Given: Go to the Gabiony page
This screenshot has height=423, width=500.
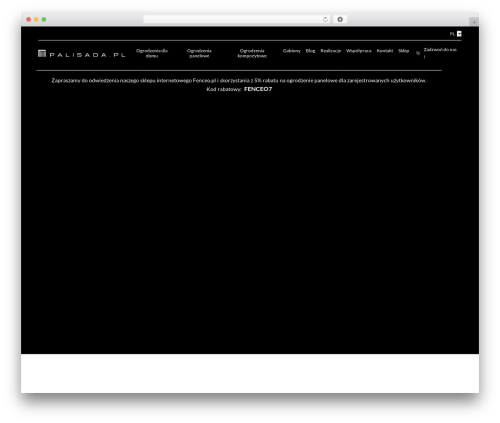Looking at the screenshot, I should (291, 51).
